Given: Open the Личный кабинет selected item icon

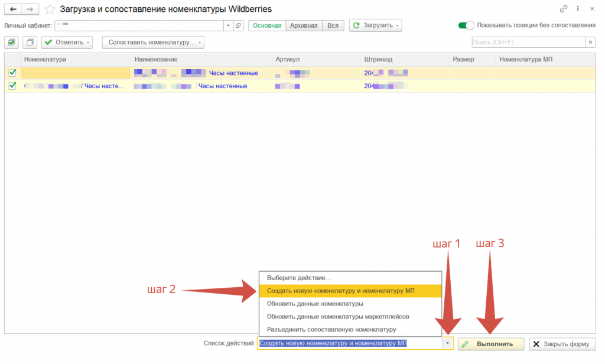Looking at the screenshot, I should pyautogui.click(x=238, y=25).
